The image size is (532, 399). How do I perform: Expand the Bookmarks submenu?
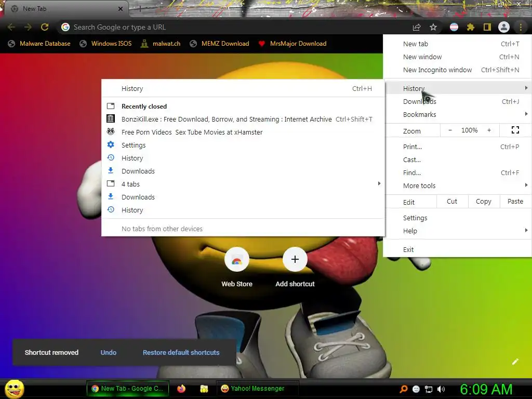[x=457, y=115]
